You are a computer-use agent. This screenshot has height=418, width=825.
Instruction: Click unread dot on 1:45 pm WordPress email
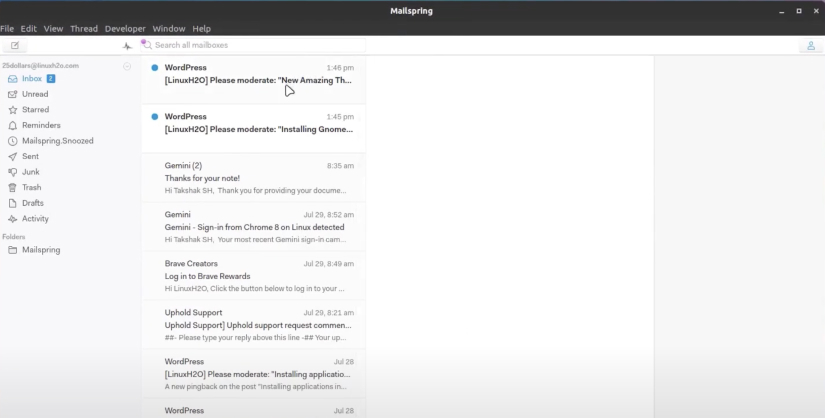(x=155, y=116)
